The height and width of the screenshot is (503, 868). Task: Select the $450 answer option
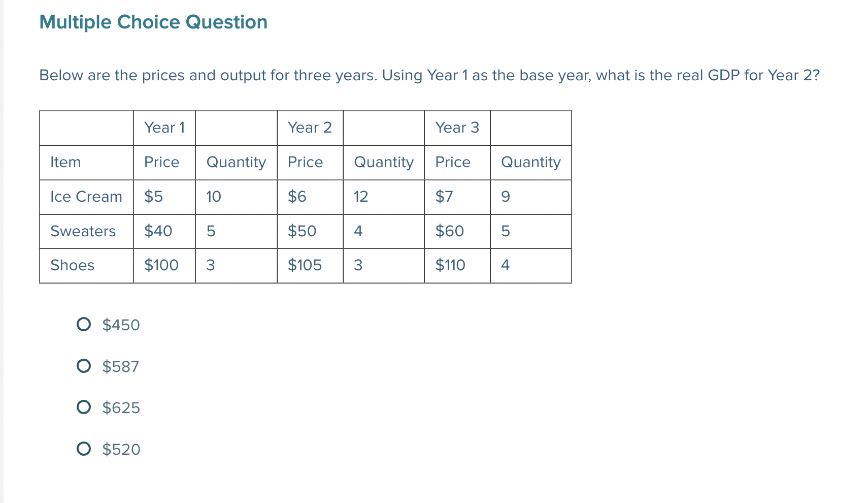(84, 325)
